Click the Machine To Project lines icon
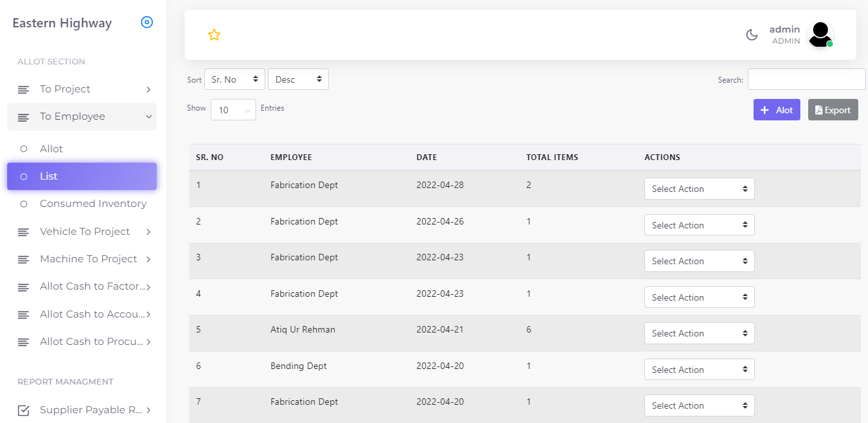This screenshot has width=868, height=423. 23,259
